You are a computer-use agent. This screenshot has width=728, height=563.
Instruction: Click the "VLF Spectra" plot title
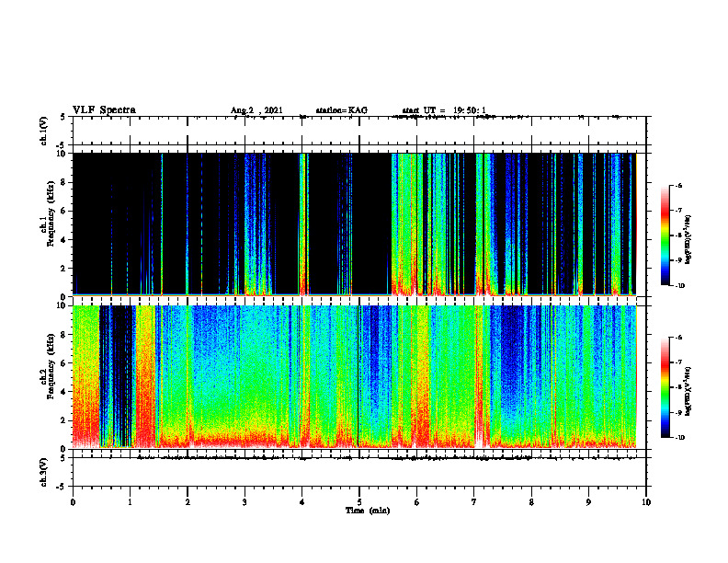click(x=104, y=110)
